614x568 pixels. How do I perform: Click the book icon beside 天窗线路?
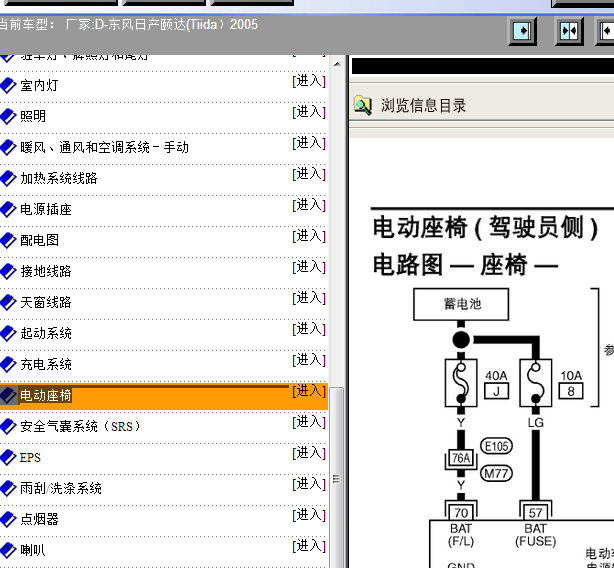(x=8, y=302)
